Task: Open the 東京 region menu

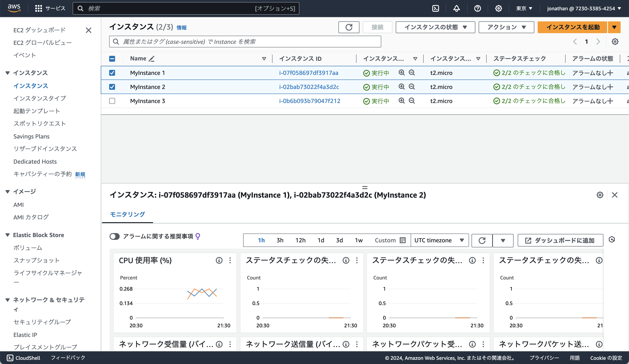Action: pos(523,8)
